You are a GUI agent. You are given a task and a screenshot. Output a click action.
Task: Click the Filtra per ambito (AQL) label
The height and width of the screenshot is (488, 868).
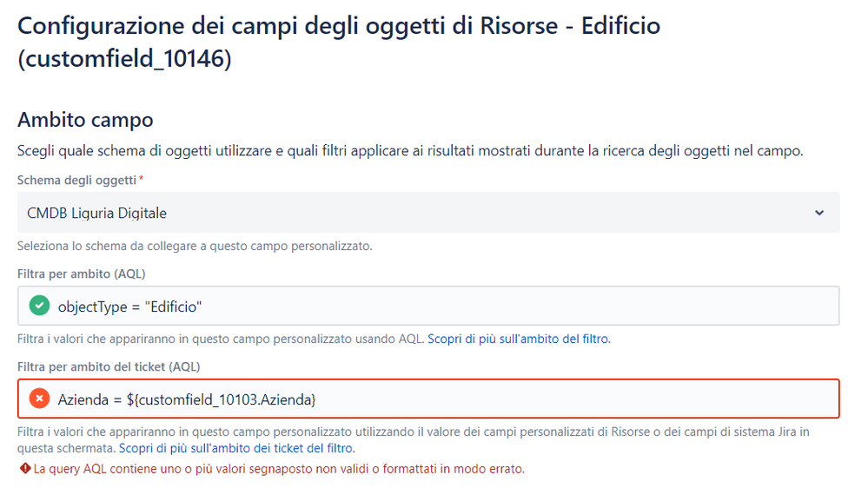(x=82, y=274)
